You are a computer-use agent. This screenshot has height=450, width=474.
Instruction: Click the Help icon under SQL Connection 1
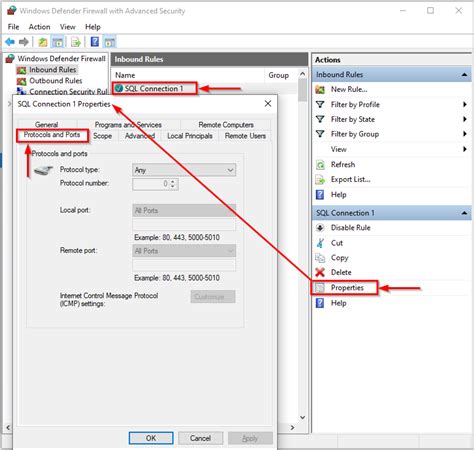(320, 303)
